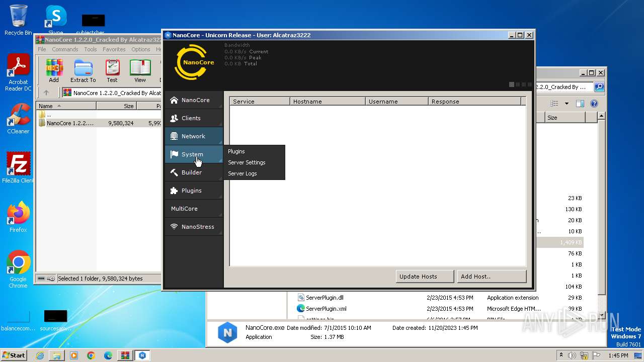Click the Update Hosts button

(424, 276)
